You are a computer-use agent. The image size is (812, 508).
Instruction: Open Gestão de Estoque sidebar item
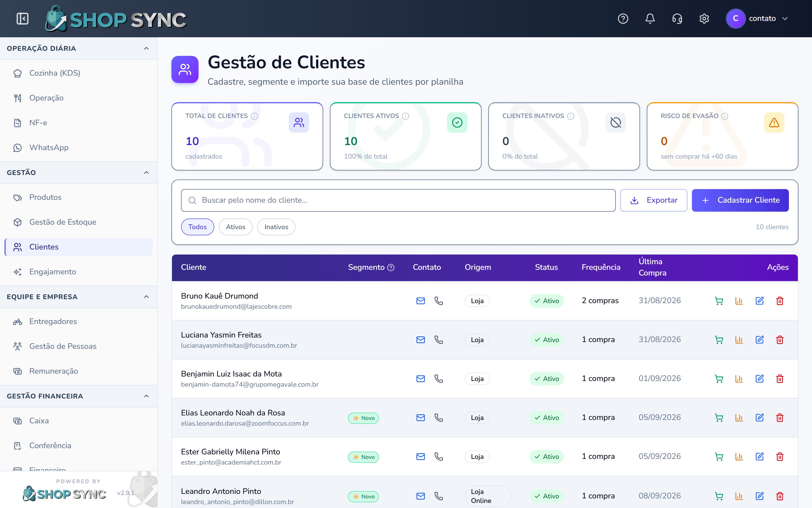pos(79,222)
